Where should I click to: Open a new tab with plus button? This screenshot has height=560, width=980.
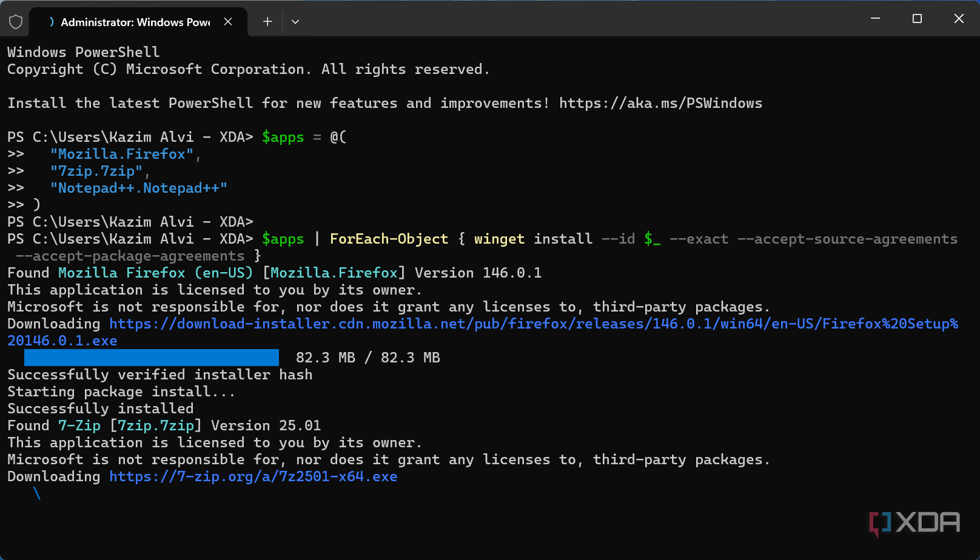267,22
